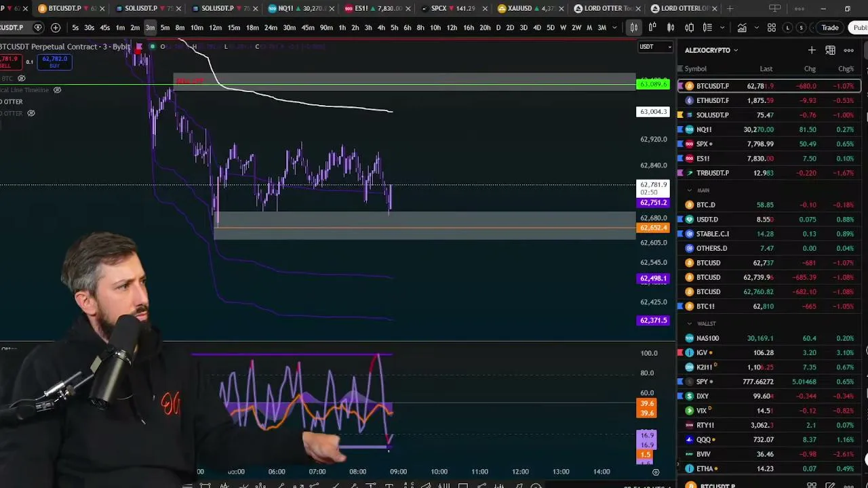
Task: Select the 3m timeframe button
Action: click(x=150, y=28)
